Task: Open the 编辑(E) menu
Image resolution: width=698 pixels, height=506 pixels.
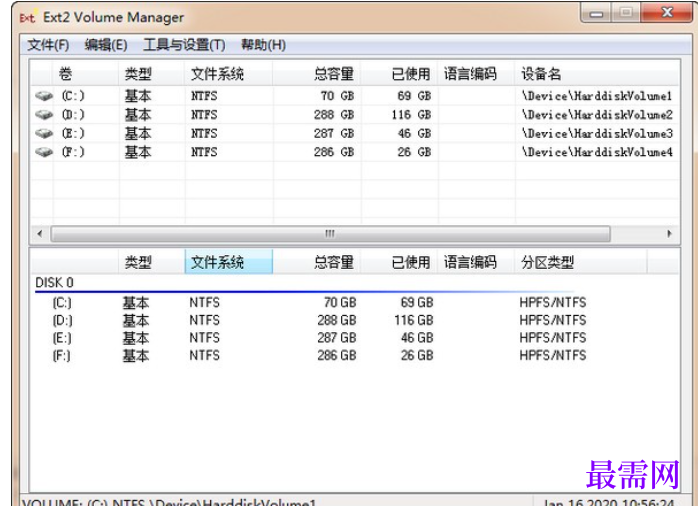Action: tap(106, 45)
